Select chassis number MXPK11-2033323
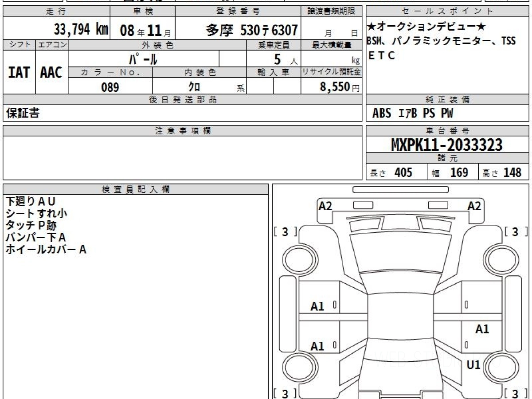 point(447,145)
